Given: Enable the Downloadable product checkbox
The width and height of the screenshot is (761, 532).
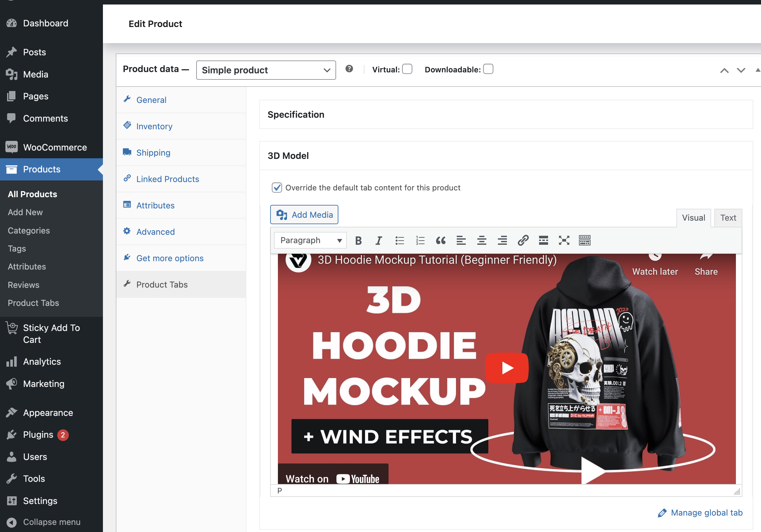Looking at the screenshot, I should [x=488, y=69].
